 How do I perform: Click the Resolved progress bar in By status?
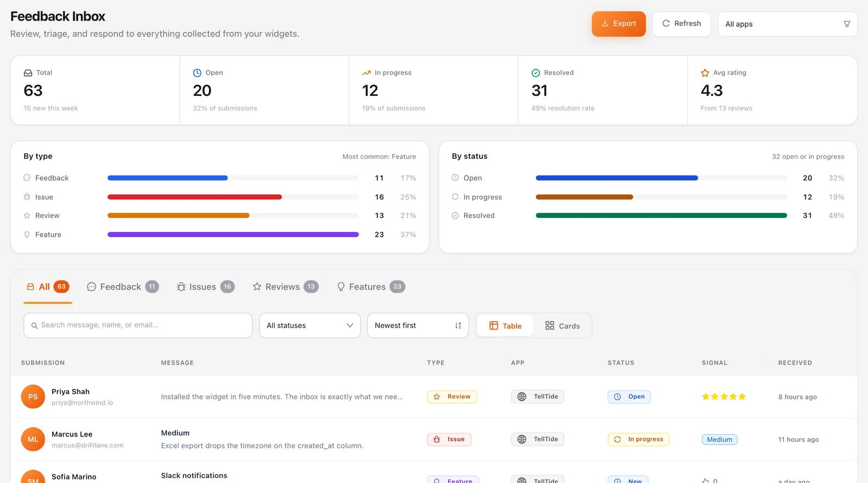tap(661, 216)
